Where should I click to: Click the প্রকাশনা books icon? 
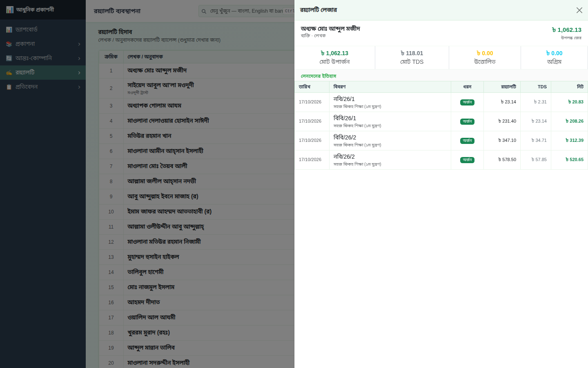click(9, 44)
